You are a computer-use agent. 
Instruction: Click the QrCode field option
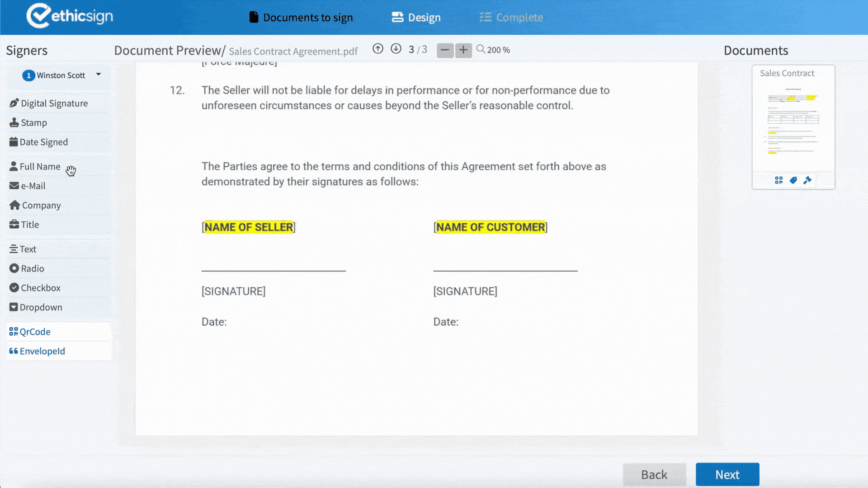pos(30,332)
